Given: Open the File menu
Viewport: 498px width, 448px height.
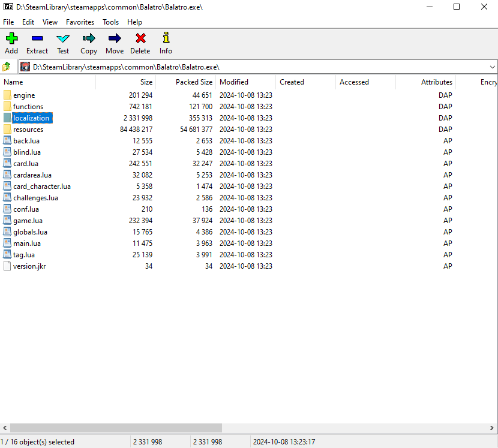Looking at the screenshot, I should (8, 22).
